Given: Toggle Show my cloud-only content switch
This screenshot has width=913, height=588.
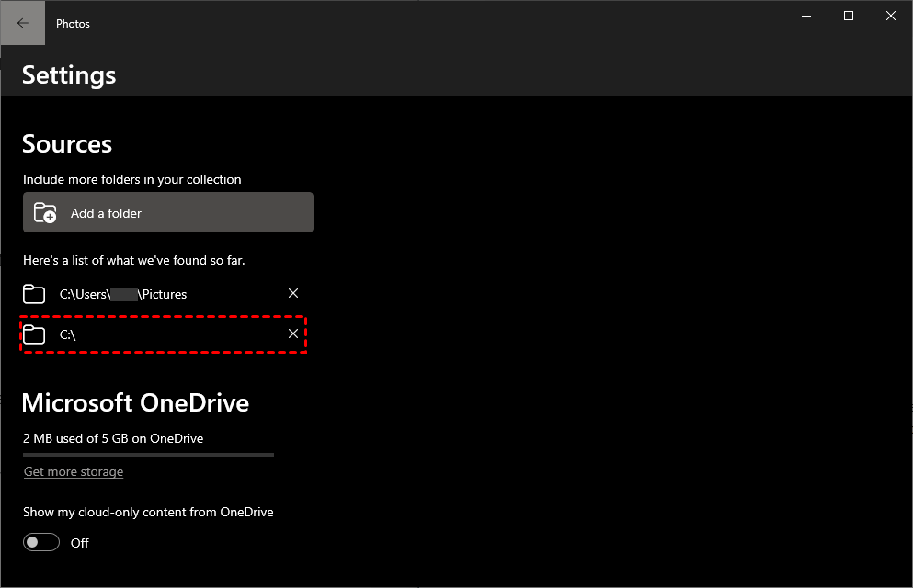Looking at the screenshot, I should [41, 542].
